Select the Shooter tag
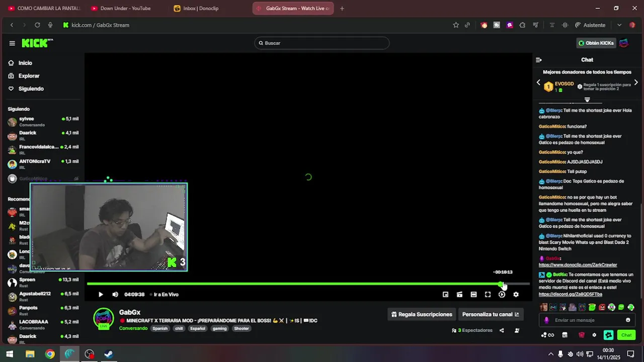This screenshot has height=362, width=644. coord(242,328)
